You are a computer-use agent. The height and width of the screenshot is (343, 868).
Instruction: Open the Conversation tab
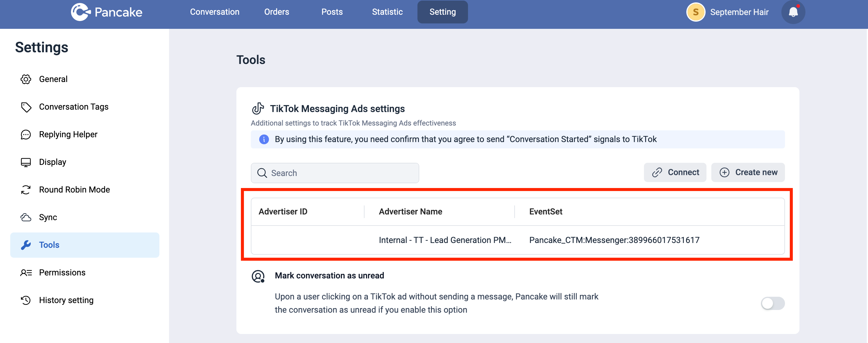coord(215,12)
